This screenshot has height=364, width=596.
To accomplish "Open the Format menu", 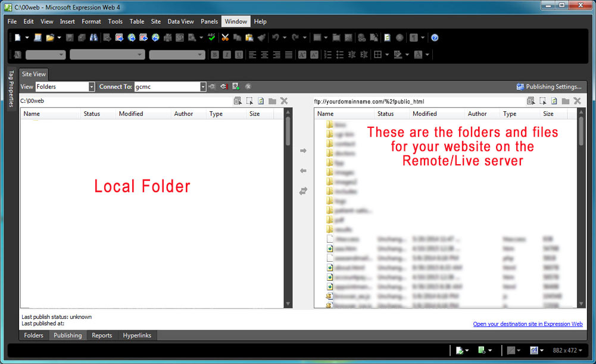I will 91,21.
